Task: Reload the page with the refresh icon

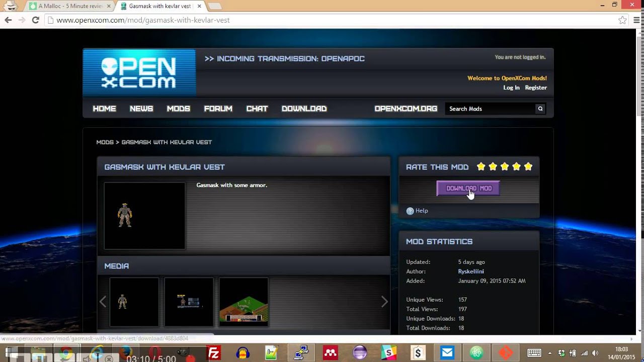Action: point(35,20)
